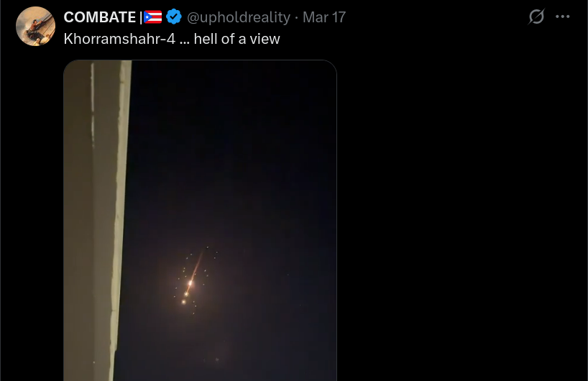Screen dimensions: 588x381
Task: Open COMBATE's round profile avatar
Action: pyautogui.click(x=36, y=27)
